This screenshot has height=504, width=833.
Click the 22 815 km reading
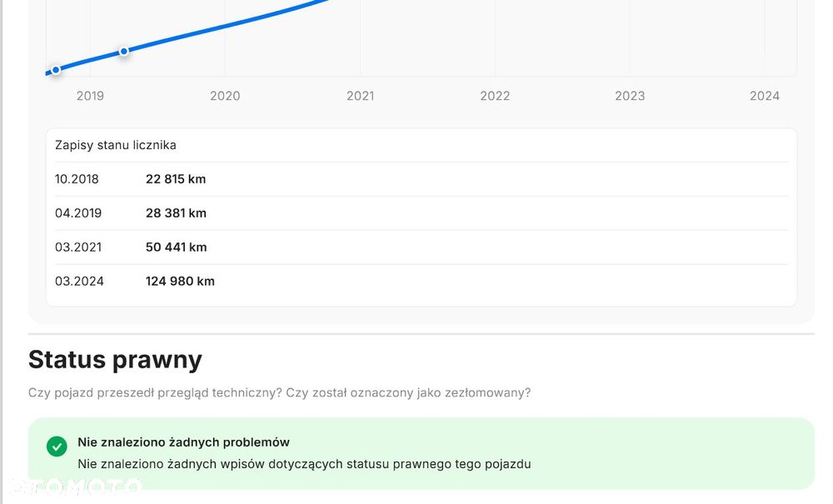pos(176,179)
